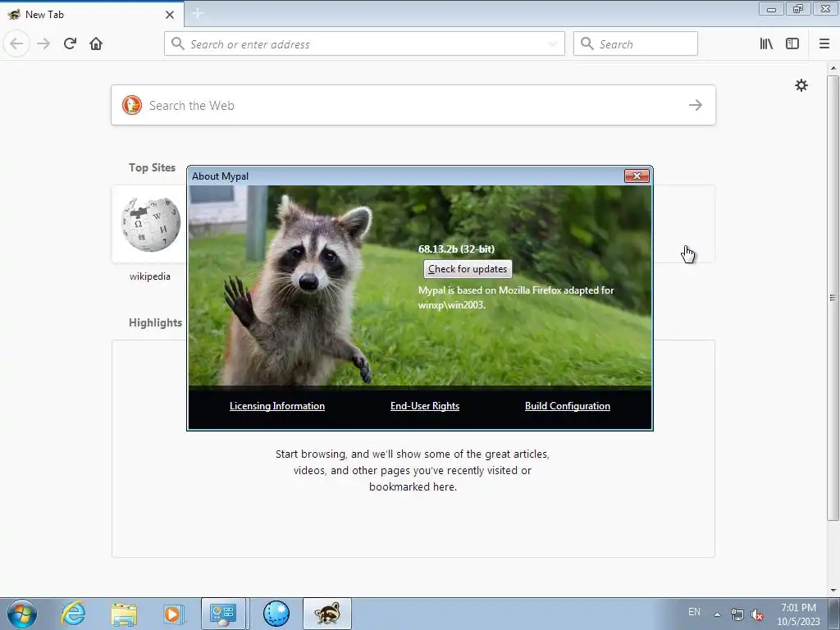Go forward using the forward arrow
The height and width of the screenshot is (630, 840).
click(x=43, y=43)
